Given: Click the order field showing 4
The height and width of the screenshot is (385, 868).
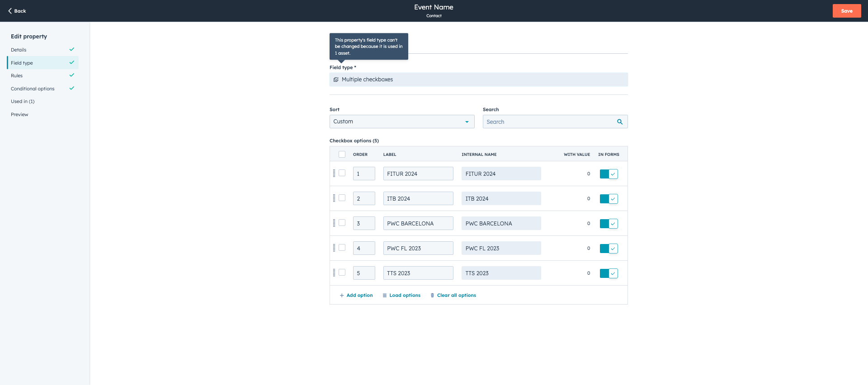Looking at the screenshot, I should click(364, 248).
